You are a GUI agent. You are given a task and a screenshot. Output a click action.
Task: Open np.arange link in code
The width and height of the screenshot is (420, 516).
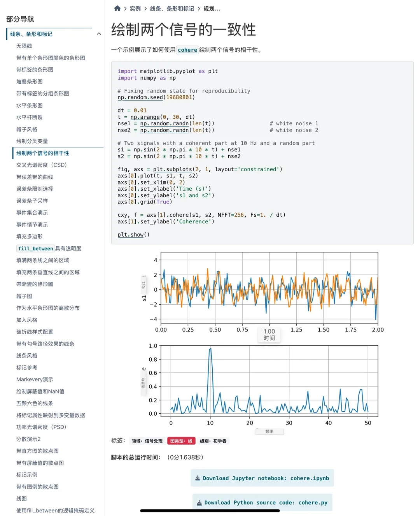point(145,117)
